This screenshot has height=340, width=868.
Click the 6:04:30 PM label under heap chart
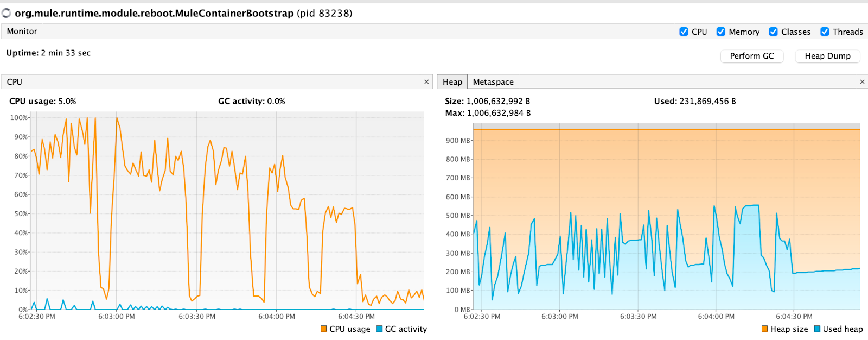pyautogui.click(x=794, y=317)
